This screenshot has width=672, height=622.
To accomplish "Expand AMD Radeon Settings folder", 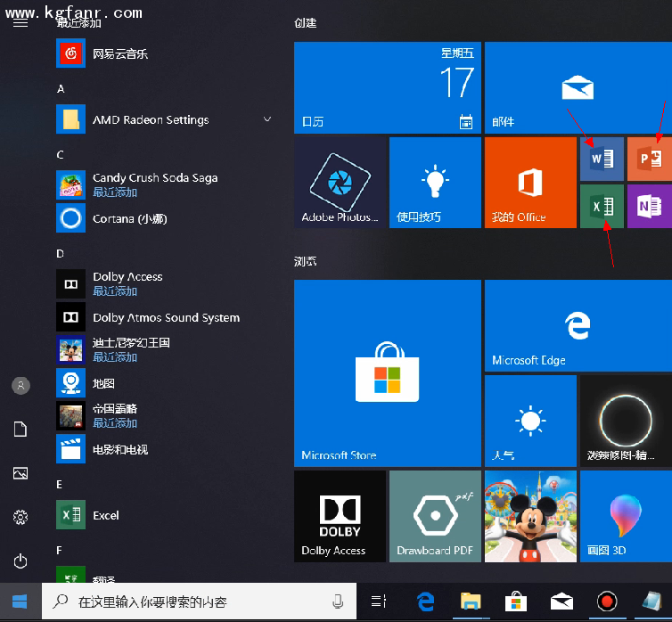I will coord(267,119).
